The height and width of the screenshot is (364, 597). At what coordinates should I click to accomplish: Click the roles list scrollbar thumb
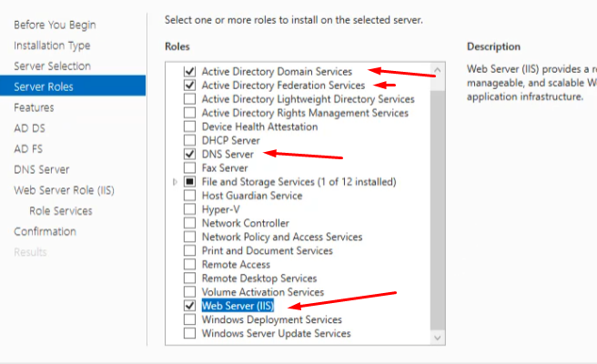438,210
